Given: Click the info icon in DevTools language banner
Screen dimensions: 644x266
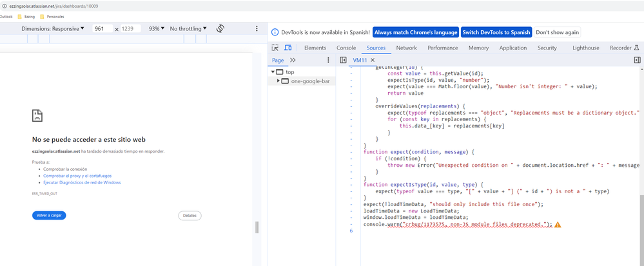Looking at the screenshot, I should (276, 32).
